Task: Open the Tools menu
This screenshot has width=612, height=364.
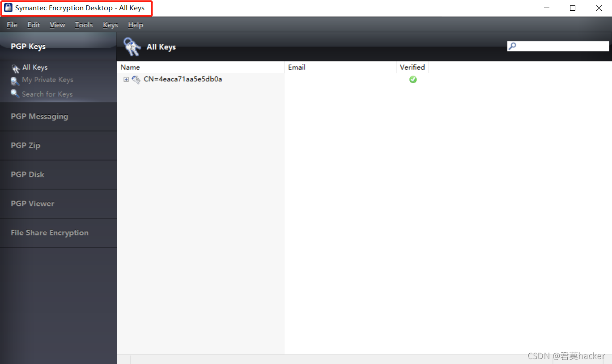Action: [x=84, y=25]
